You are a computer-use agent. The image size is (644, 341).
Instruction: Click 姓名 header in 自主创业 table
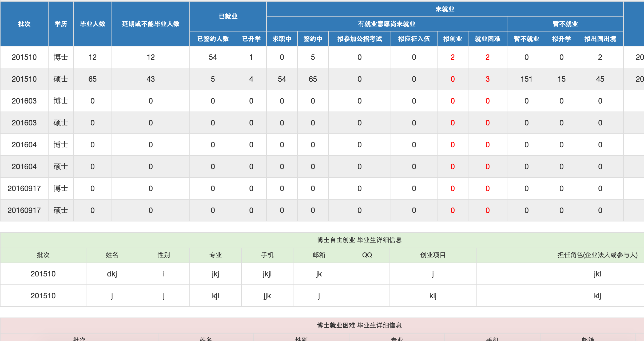point(112,255)
